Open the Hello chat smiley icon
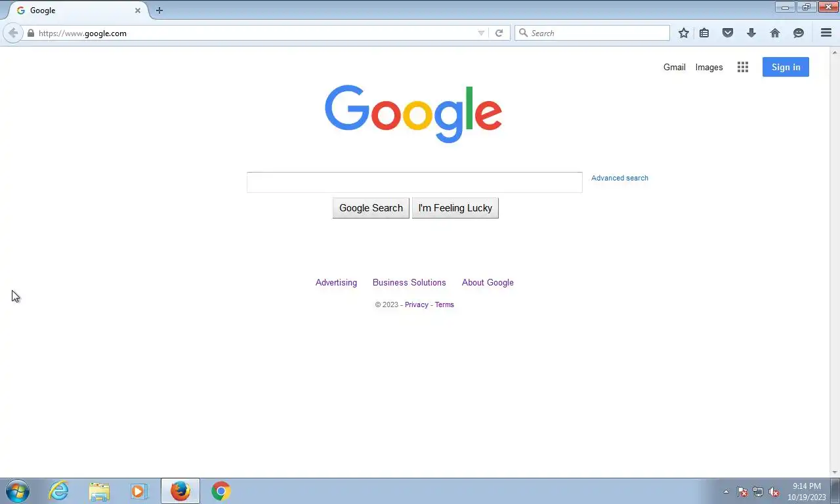 799,33
